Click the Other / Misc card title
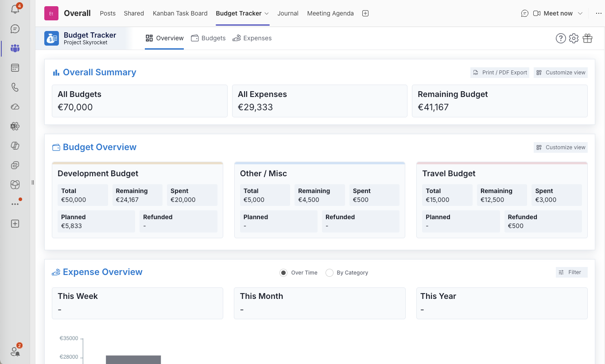 pos(264,174)
